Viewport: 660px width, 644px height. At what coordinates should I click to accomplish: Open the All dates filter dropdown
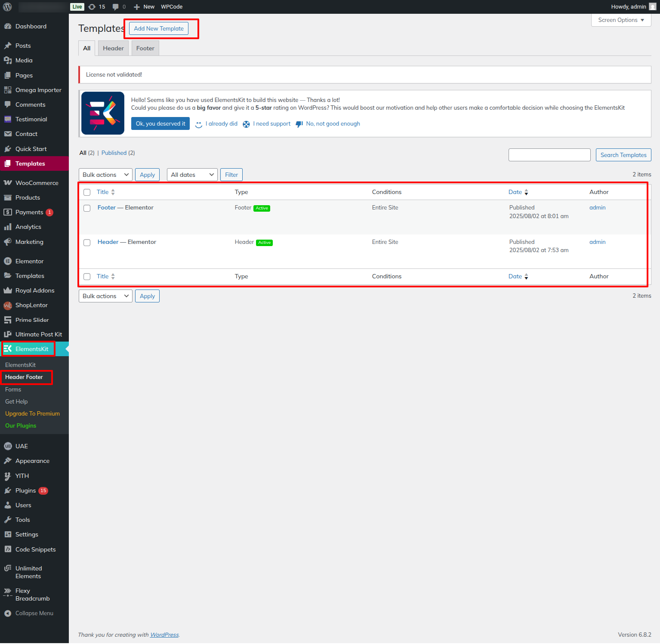pos(192,175)
